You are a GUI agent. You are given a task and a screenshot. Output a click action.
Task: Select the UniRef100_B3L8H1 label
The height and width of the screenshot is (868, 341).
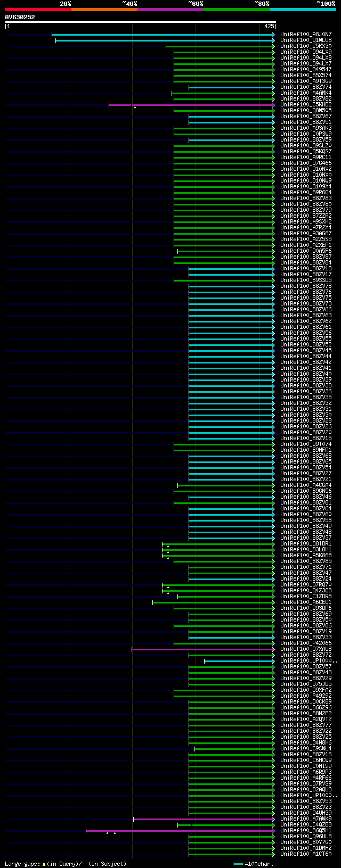pos(306,550)
